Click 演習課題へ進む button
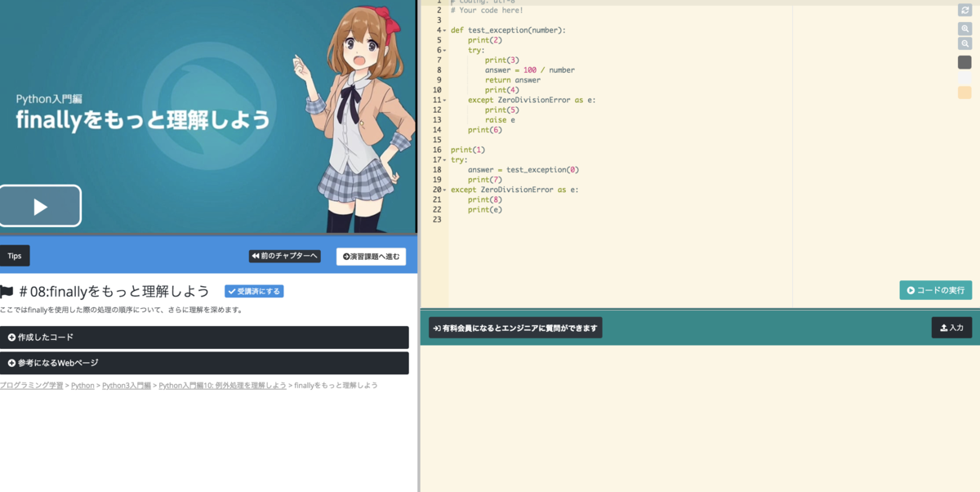980x492 pixels. pos(371,256)
